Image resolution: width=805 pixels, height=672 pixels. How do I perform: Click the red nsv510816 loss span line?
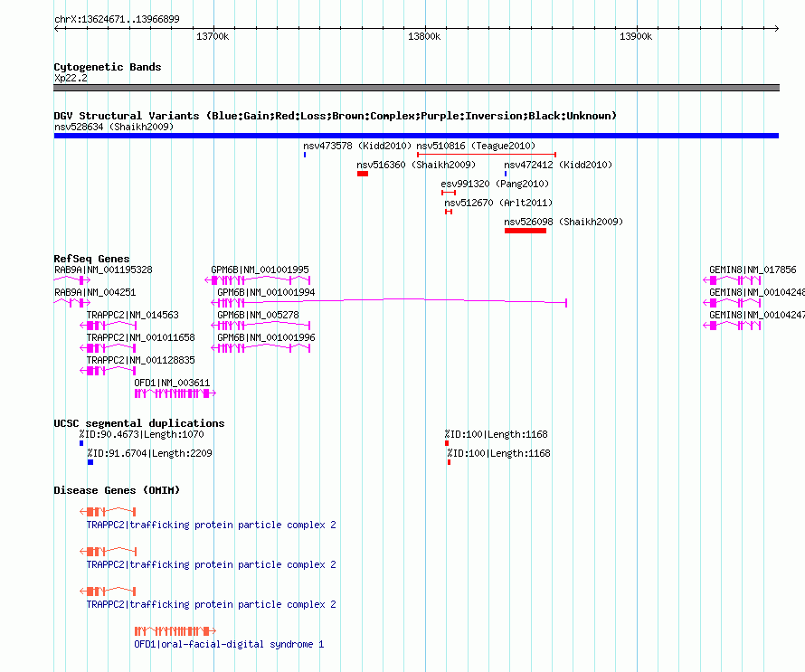tap(487, 154)
